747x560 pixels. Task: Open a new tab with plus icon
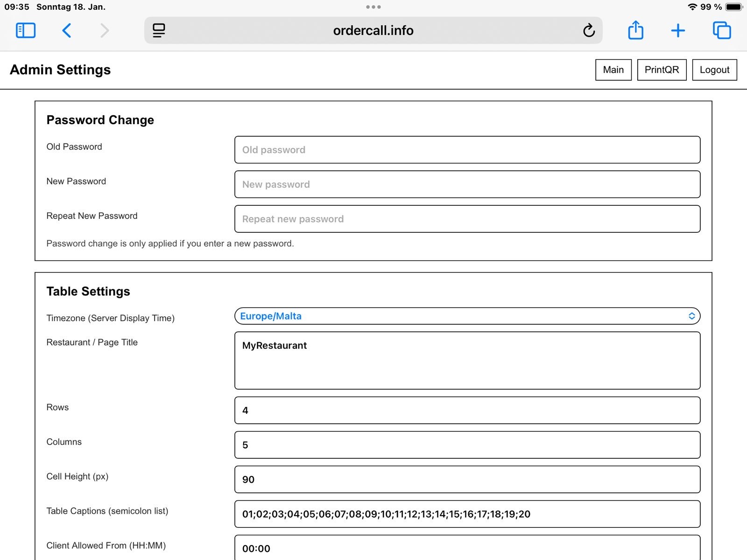(678, 30)
